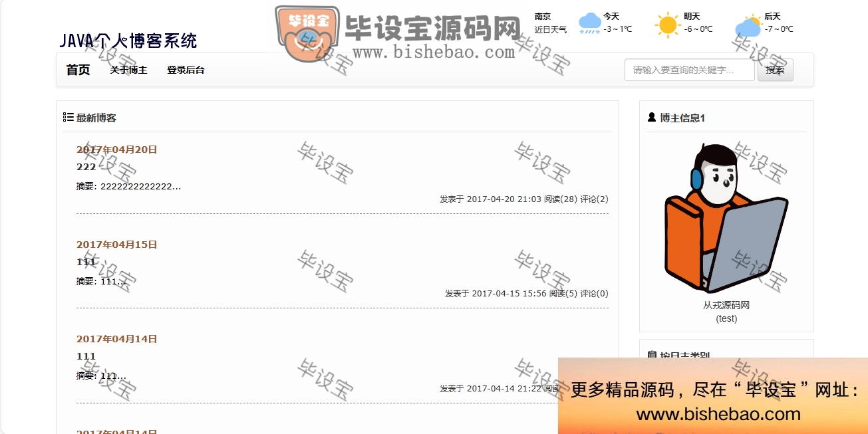
Task: Focus the keyword search input field
Action: point(690,70)
